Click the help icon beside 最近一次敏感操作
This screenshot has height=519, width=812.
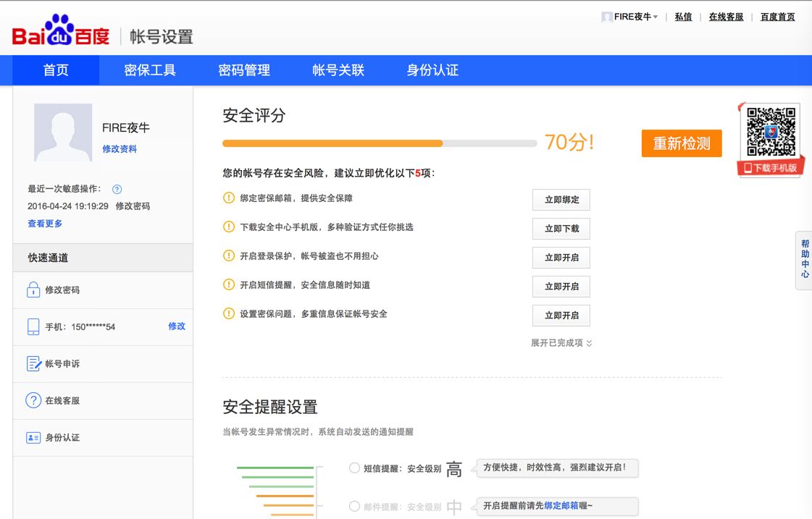pos(117,190)
